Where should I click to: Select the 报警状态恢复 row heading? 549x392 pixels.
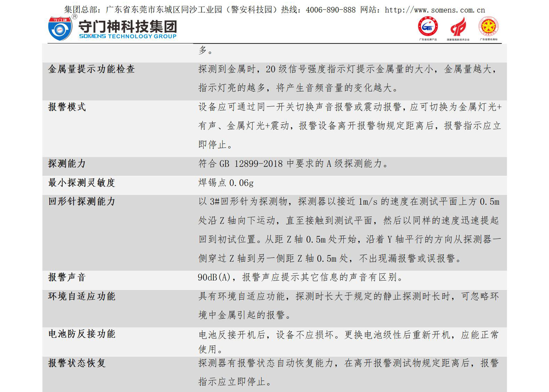(x=77, y=363)
